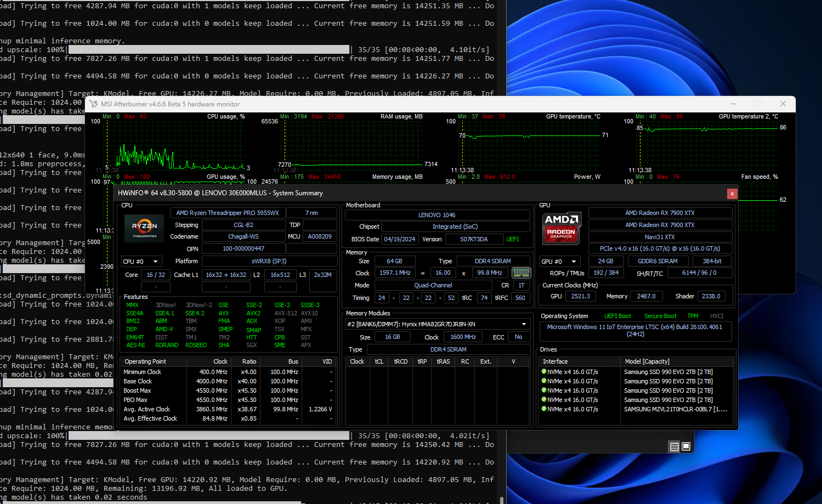Click the window view icon below HWiNFO
The height and width of the screenshot is (504, 822).
(686, 446)
